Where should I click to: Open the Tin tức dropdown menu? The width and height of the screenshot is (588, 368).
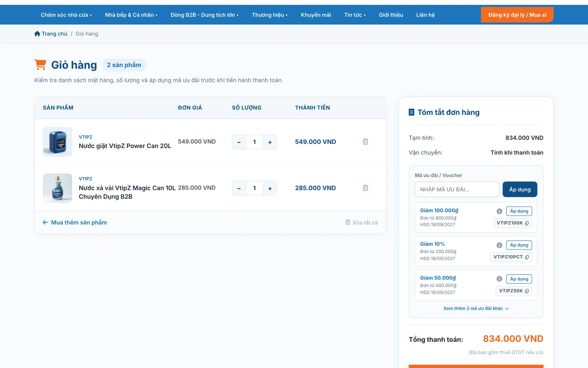click(x=355, y=15)
